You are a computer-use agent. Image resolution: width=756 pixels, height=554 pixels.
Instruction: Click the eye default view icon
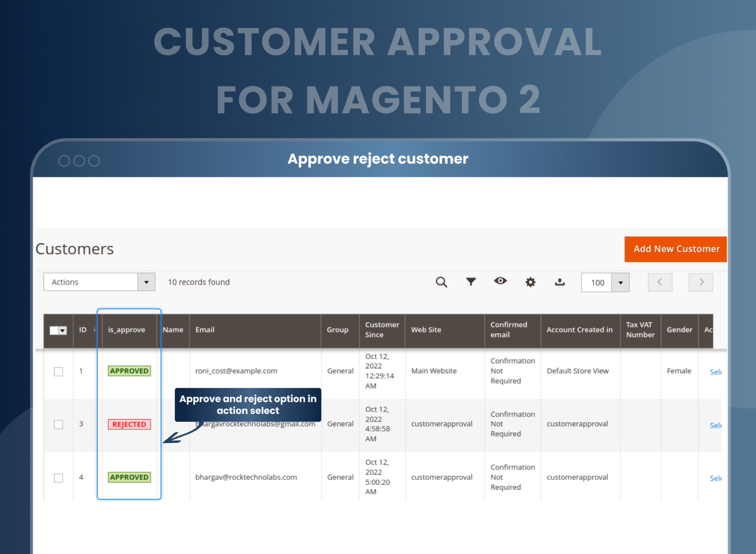tap(500, 281)
